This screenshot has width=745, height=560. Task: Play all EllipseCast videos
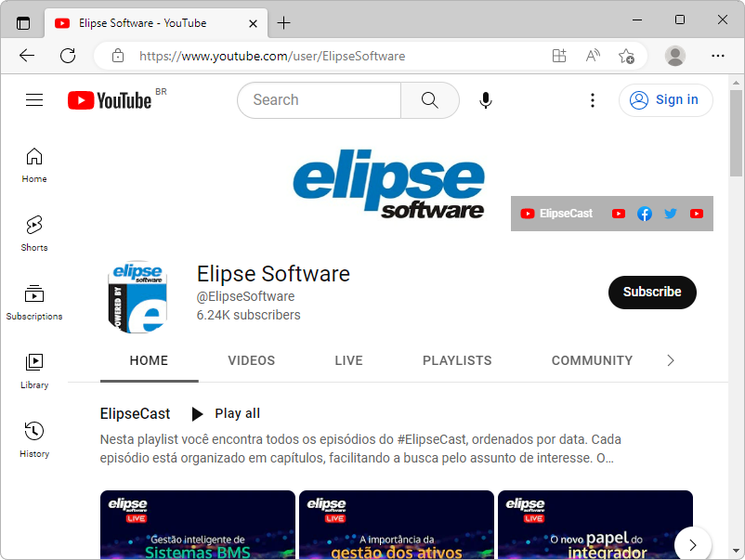[x=227, y=413]
